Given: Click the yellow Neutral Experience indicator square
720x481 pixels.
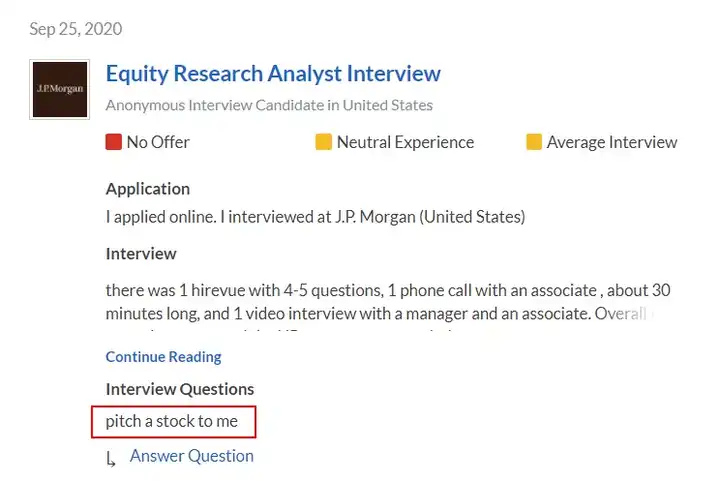Looking at the screenshot, I should (x=324, y=142).
